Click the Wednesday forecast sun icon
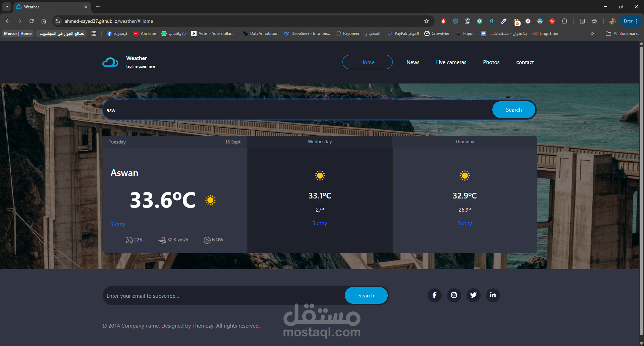This screenshot has width=644, height=346. [x=320, y=176]
